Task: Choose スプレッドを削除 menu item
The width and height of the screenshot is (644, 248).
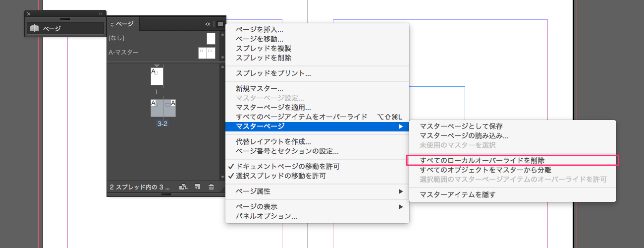Action: tap(317, 58)
